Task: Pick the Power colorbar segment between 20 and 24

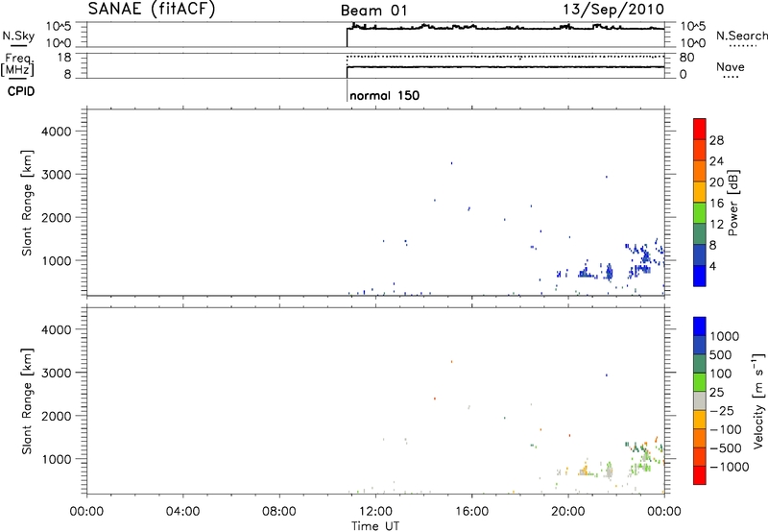Action: (x=700, y=171)
